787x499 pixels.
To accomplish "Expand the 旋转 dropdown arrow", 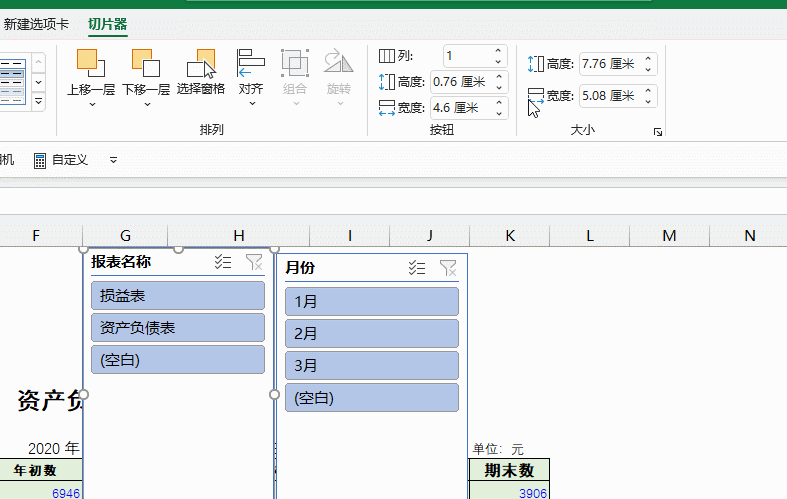I will click(x=340, y=103).
